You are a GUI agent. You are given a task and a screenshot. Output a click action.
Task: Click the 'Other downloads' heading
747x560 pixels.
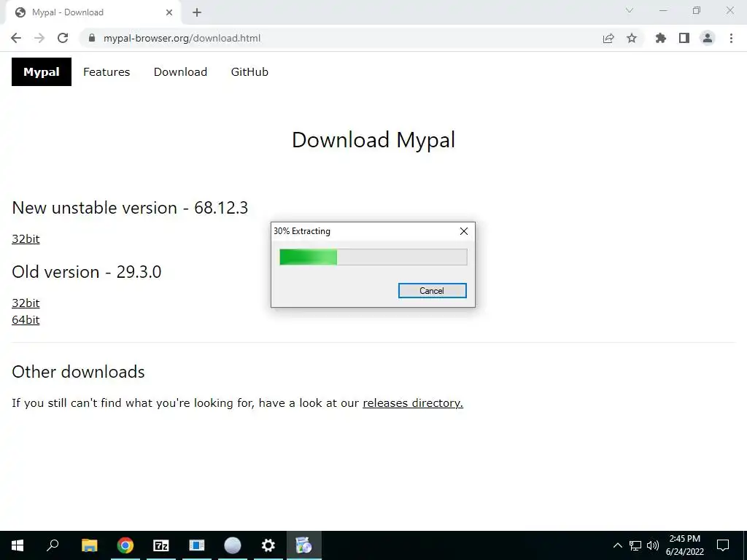[x=78, y=372]
